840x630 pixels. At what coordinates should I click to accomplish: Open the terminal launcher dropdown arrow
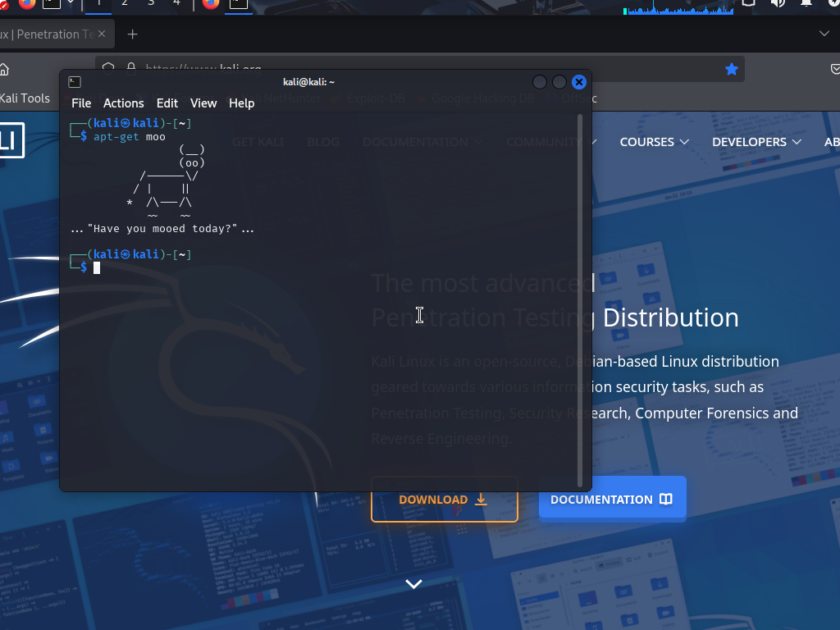point(71,3)
